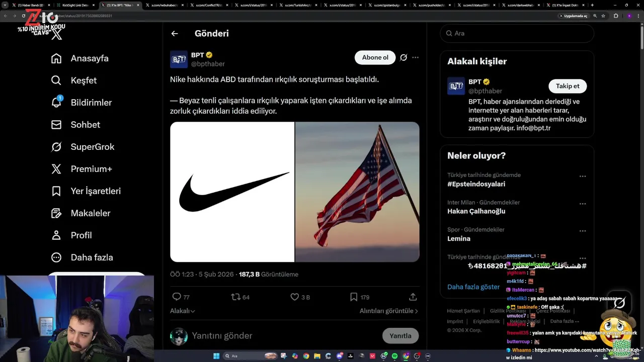Image resolution: width=644 pixels, height=362 pixels.
Task: Open options for Lemina trend
Action: pos(583,231)
